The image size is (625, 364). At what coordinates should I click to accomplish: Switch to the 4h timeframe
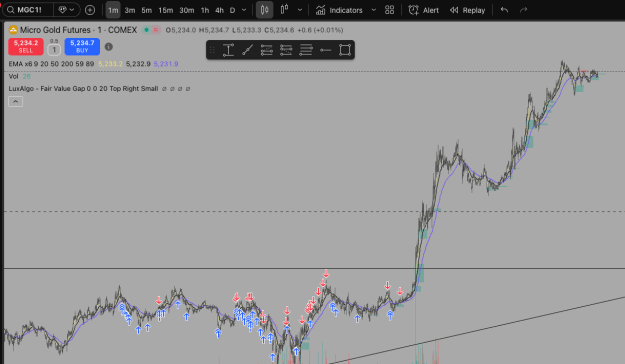(219, 10)
